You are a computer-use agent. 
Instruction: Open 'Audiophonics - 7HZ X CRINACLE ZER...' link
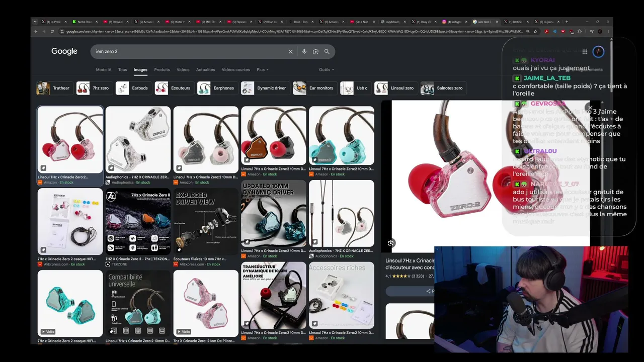click(138, 177)
